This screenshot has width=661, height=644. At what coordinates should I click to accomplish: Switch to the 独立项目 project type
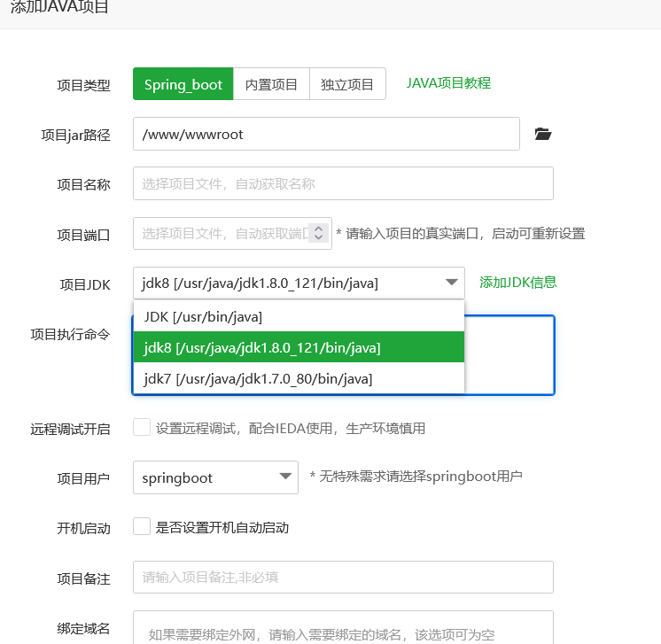[x=347, y=84]
